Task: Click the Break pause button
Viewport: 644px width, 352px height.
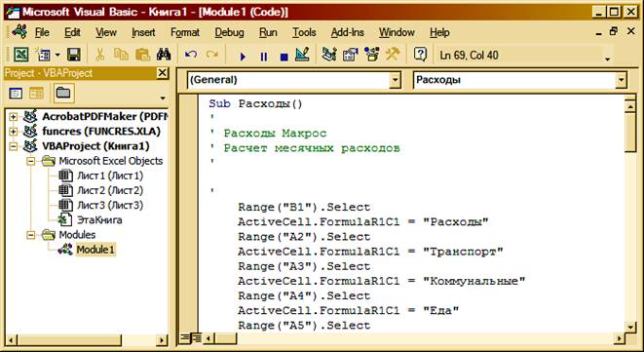Action: 264,57
